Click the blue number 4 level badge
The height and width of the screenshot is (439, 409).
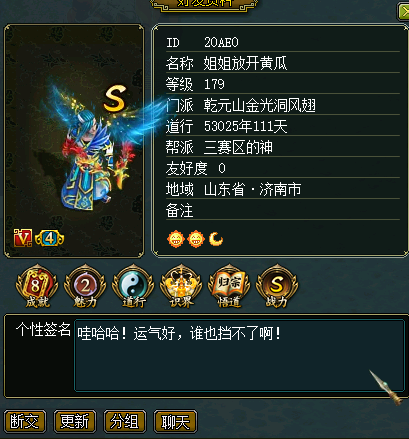[x=49, y=238]
